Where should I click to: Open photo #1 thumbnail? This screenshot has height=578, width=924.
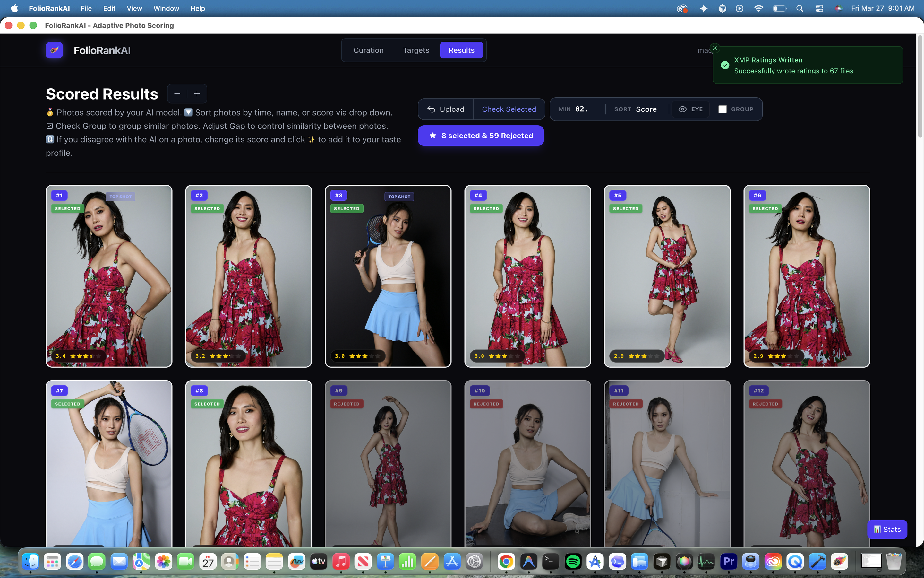109,276
